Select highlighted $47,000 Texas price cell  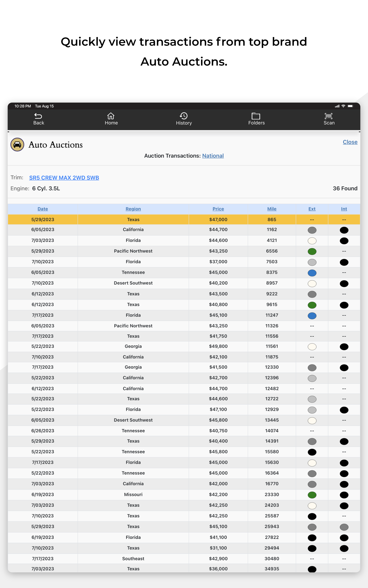coord(218,219)
